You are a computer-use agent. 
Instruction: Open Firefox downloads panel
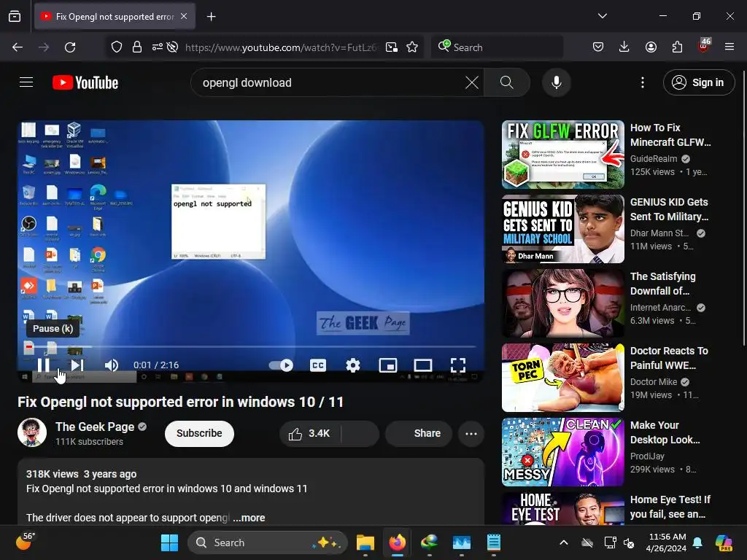(x=624, y=47)
